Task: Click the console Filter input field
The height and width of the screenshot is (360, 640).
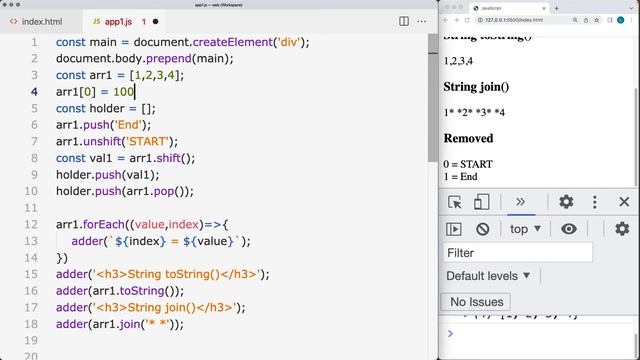Action: [x=518, y=253]
